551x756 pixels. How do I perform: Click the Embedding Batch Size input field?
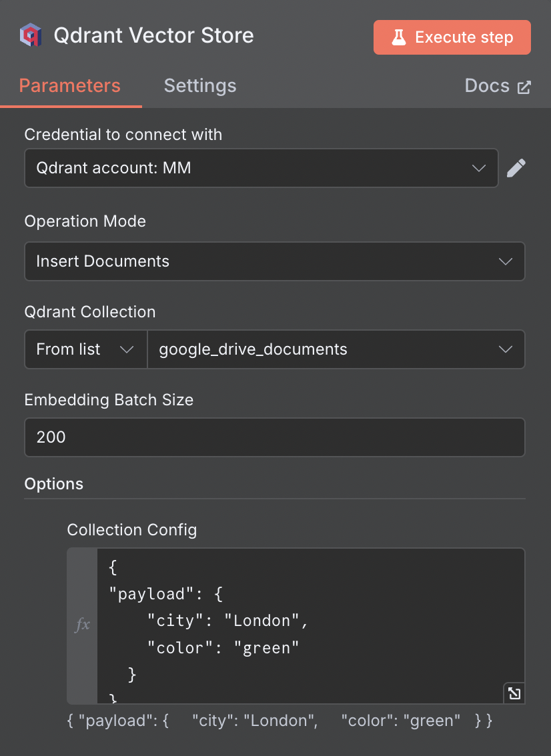[x=275, y=437]
